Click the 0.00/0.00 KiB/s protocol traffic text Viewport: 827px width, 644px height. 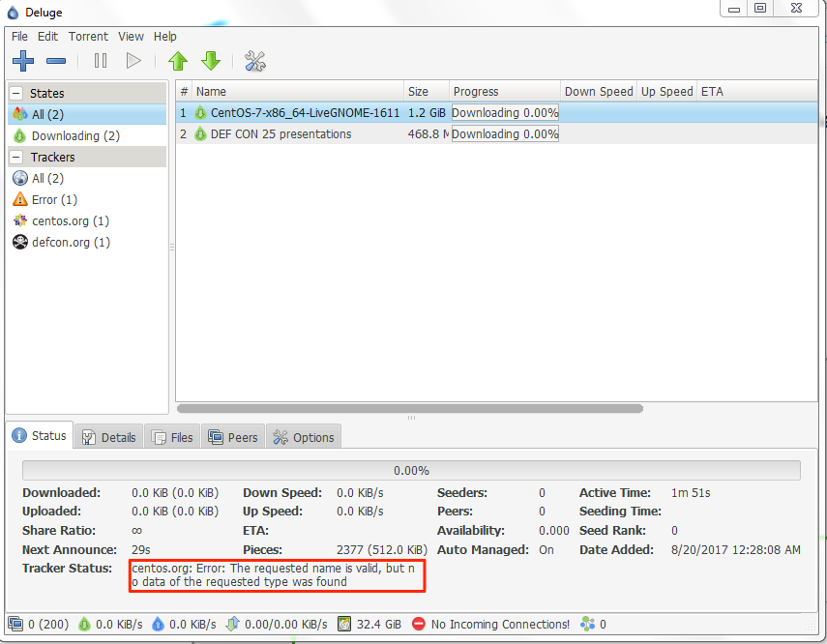coord(286,625)
